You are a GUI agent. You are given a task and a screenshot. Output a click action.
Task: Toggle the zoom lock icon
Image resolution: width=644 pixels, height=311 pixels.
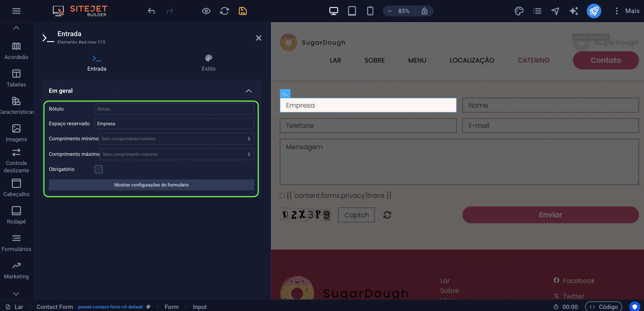point(424,11)
